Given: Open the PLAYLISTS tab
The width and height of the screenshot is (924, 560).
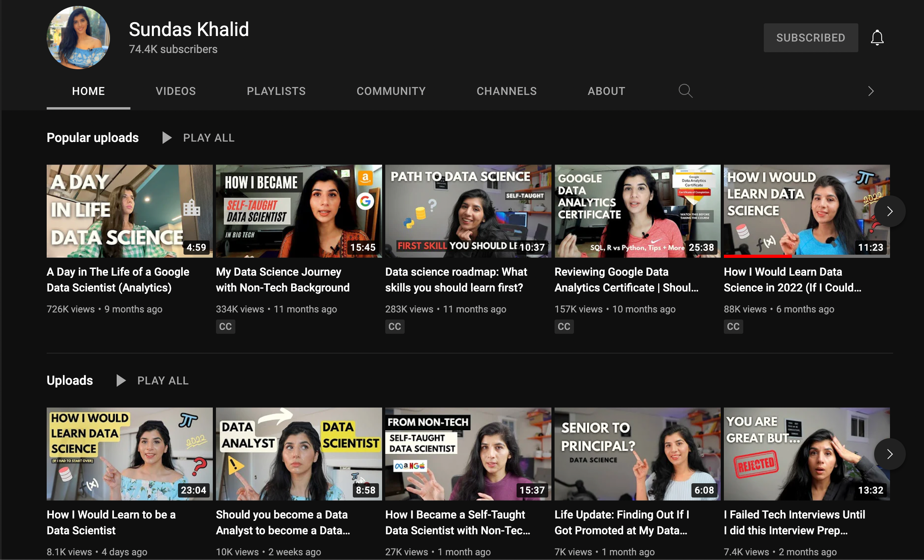Looking at the screenshot, I should click(276, 91).
